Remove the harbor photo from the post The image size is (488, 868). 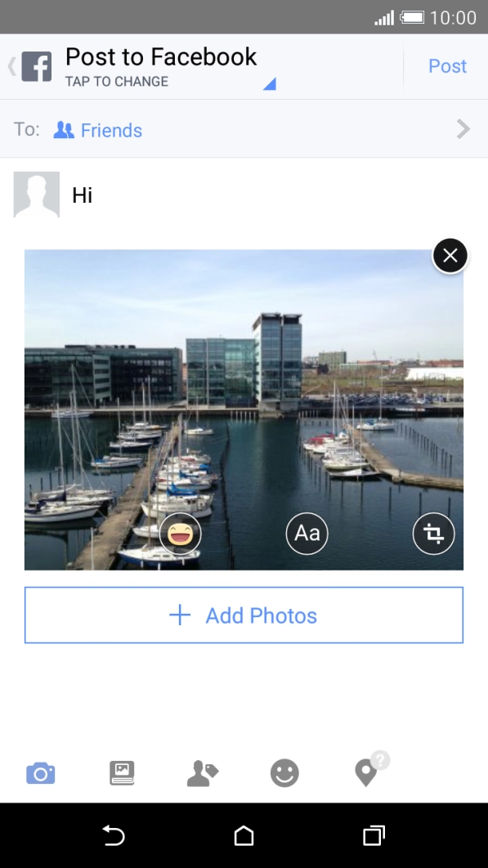click(450, 255)
